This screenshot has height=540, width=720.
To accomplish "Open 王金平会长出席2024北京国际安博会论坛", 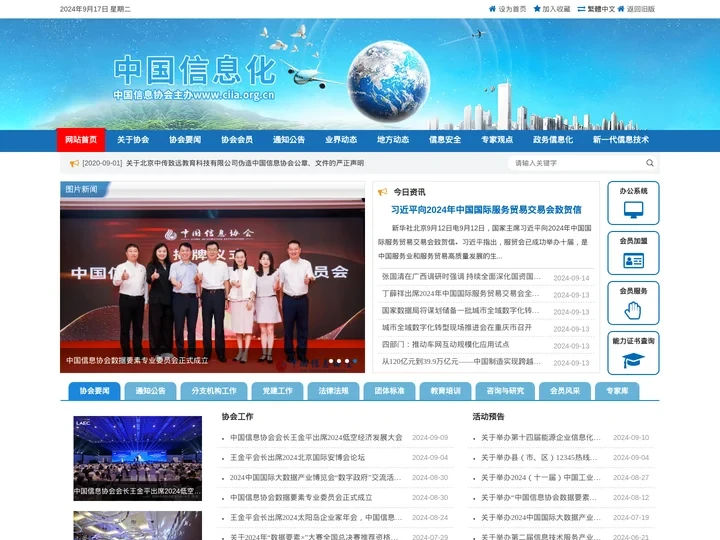I will click(297, 457).
